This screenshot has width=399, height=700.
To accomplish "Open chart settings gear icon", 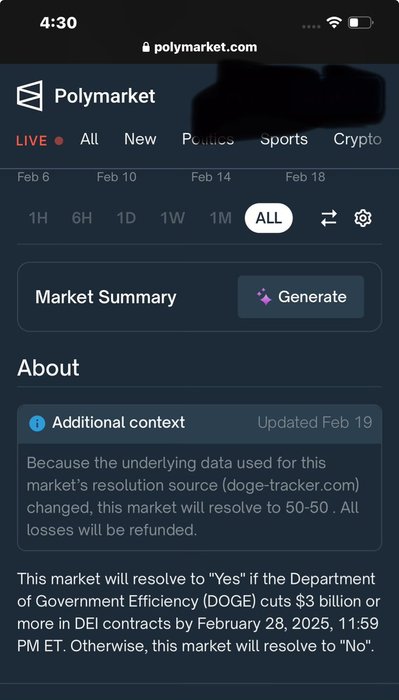I will pyautogui.click(x=363, y=218).
